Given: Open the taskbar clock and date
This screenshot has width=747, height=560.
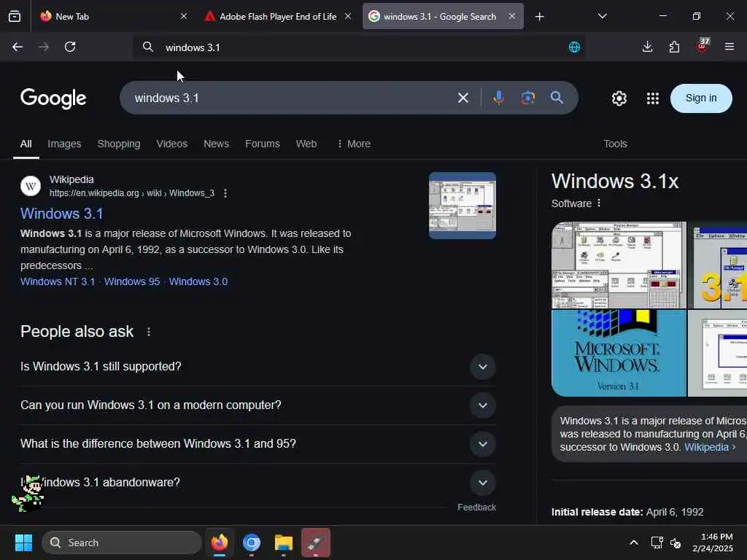Looking at the screenshot, I should pos(712,542).
